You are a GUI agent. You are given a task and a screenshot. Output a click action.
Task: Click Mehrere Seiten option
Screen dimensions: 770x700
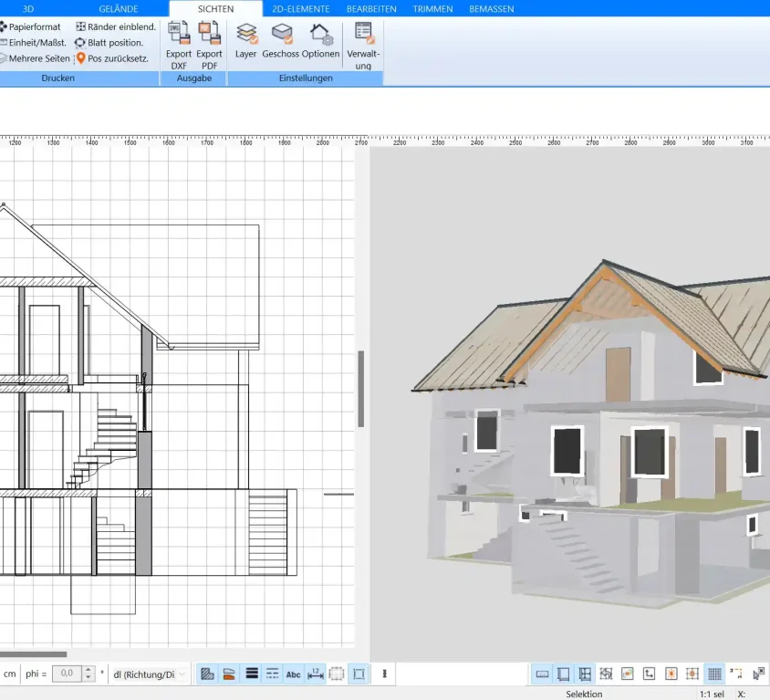tap(35, 58)
